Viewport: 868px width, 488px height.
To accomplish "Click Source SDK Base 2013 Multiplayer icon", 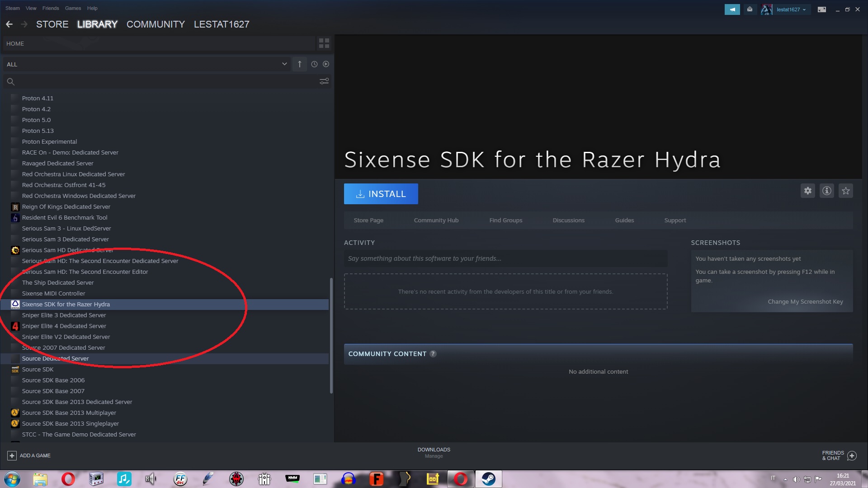I will coord(15,413).
